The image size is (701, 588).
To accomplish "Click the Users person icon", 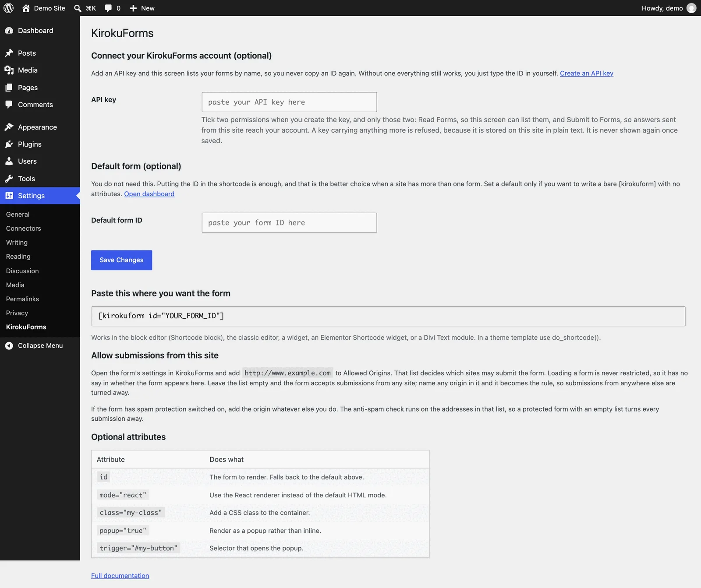I will tap(9, 161).
